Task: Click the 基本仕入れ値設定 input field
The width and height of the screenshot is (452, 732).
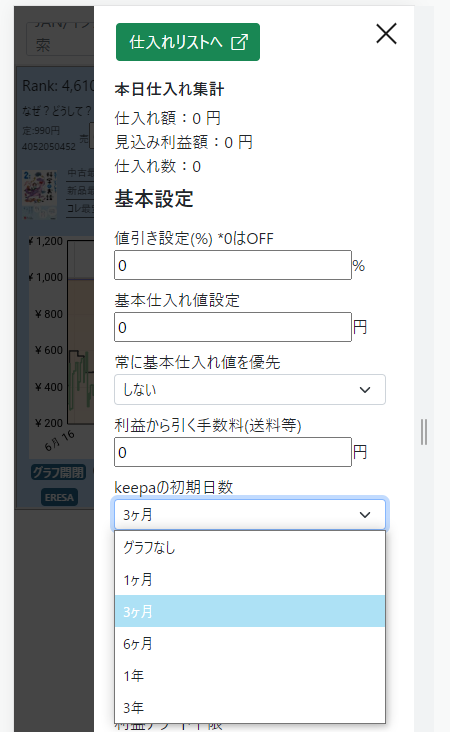Action: (233, 327)
